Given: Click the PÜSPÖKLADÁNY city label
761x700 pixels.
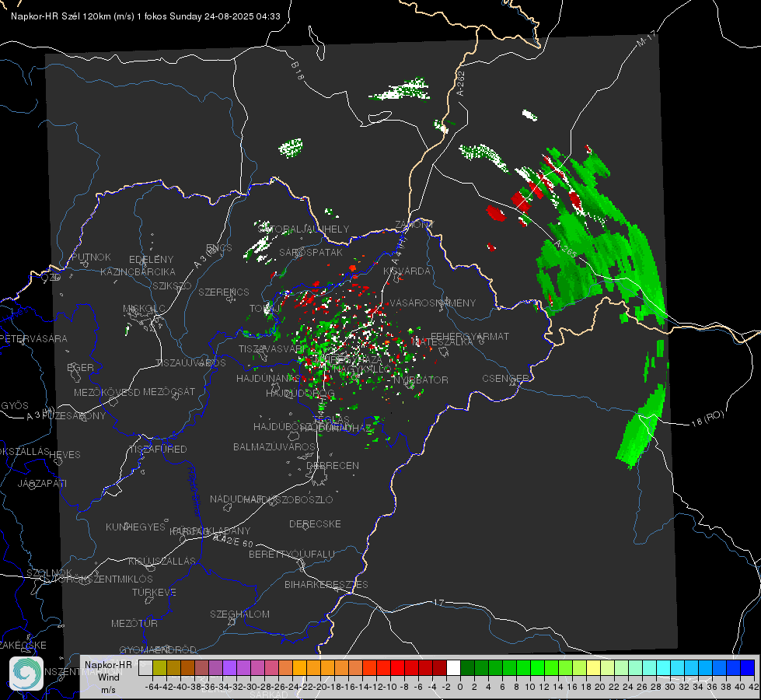Looking at the screenshot, I should [210, 531].
